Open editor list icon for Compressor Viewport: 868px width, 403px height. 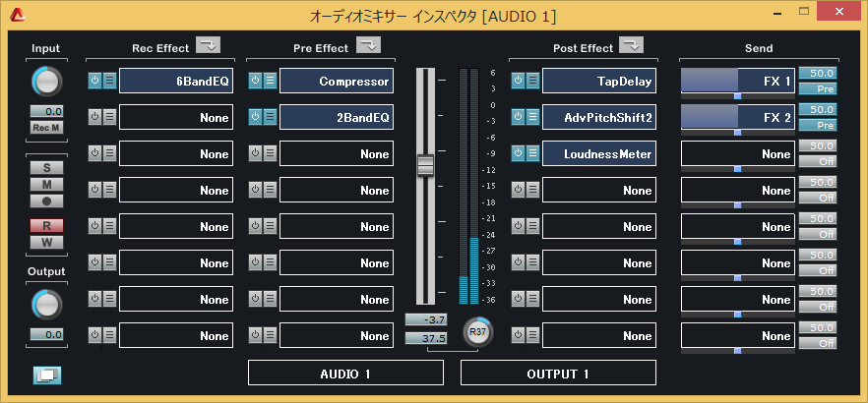point(270,81)
